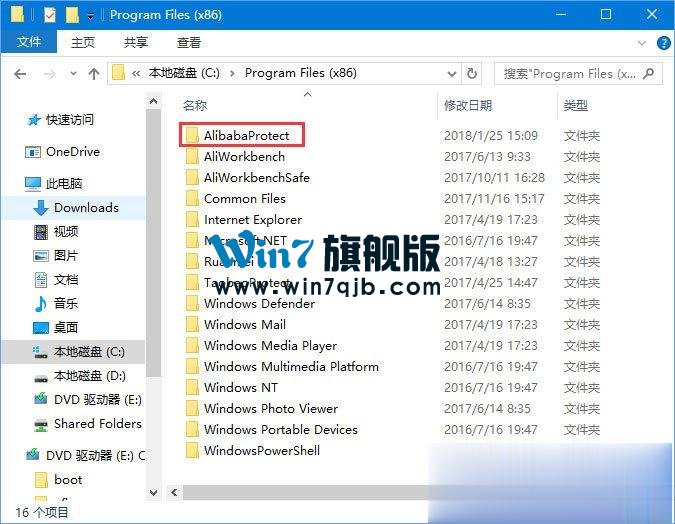Sort by the 类型 column header
The height and width of the screenshot is (524, 675).
click(576, 105)
